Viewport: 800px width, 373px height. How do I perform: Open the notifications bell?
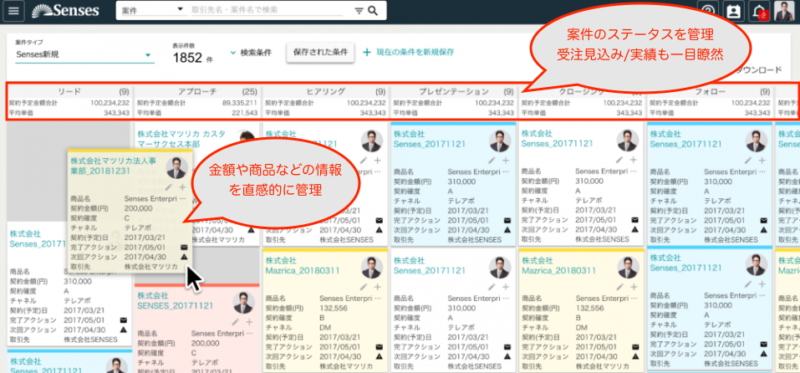pyautogui.click(x=759, y=12)
